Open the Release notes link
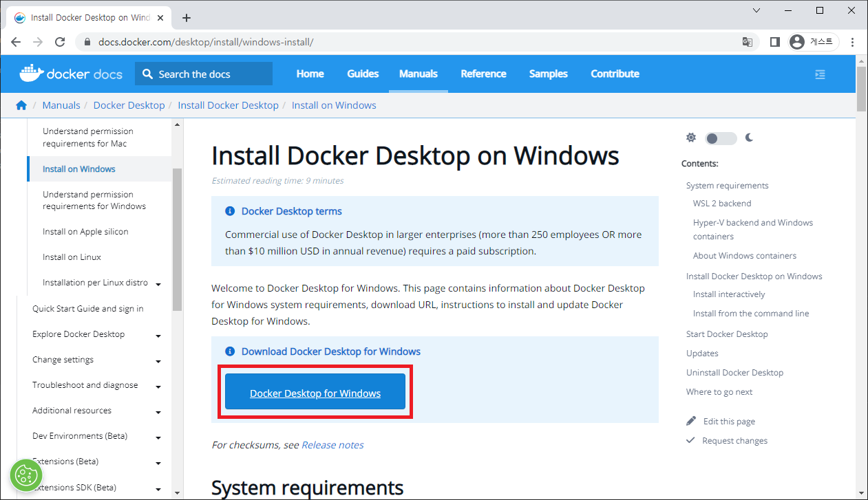The image size is (868, 500). 332,445
